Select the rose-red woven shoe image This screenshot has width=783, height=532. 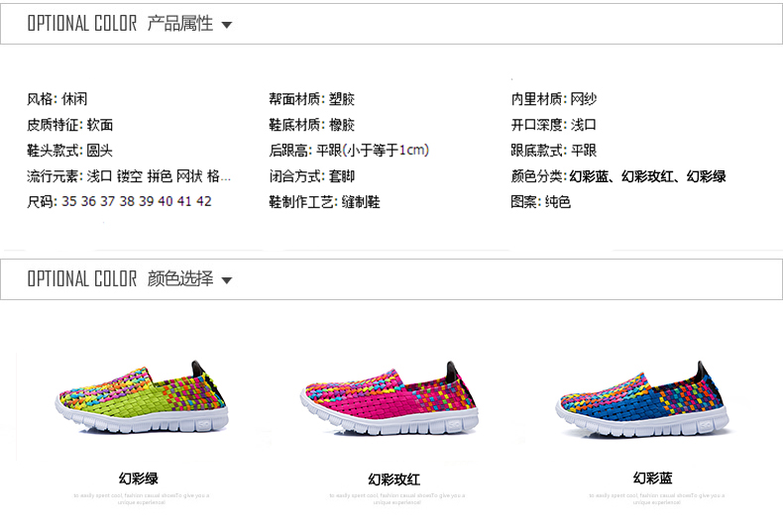389,397
